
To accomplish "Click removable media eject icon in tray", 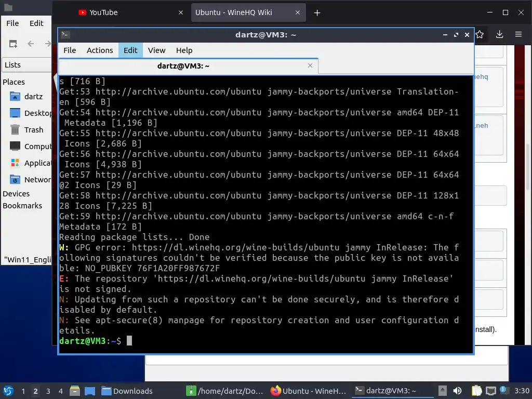I will 442,391.
